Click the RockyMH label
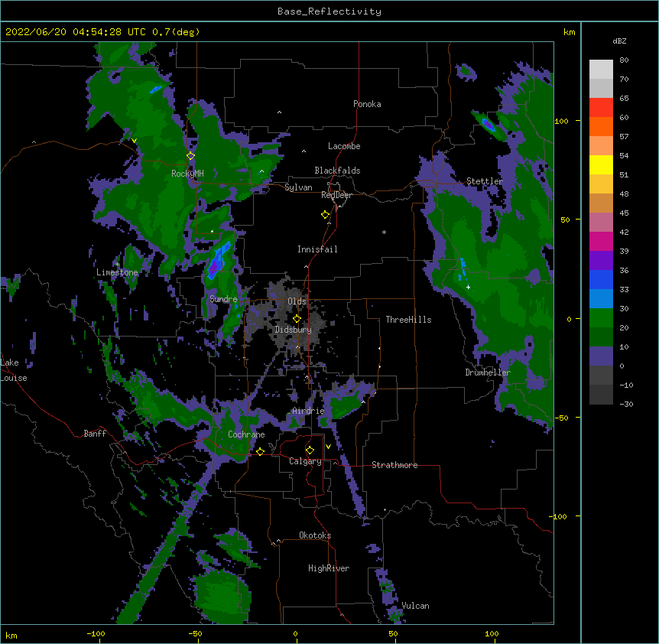This screenshot has width=659, height=644. [187, 174]
